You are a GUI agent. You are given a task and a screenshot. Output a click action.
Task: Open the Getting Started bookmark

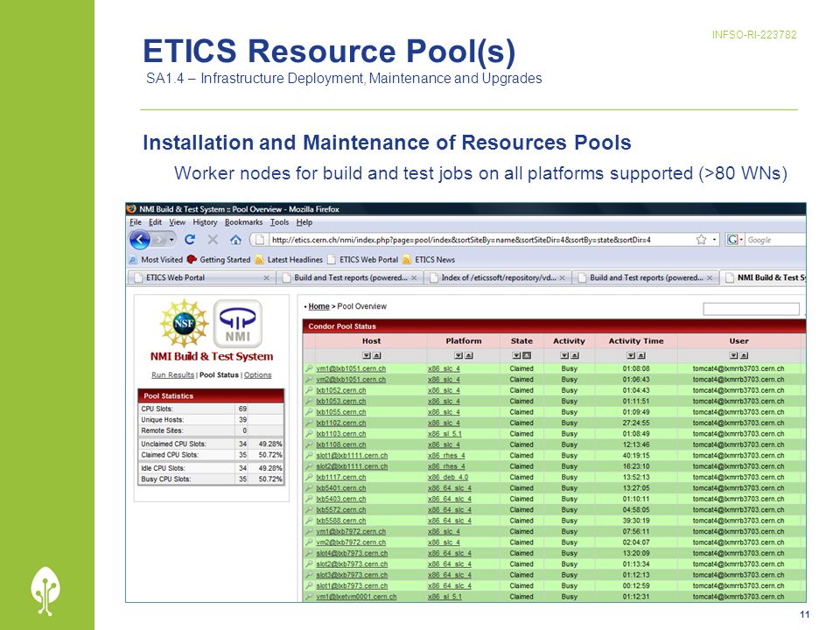point(219,260)
